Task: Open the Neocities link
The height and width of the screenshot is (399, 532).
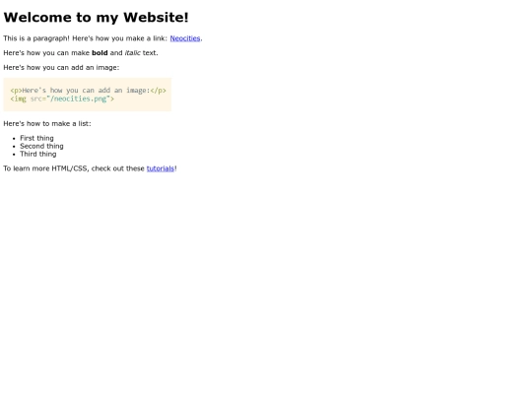Action: (x=185, y=38)
